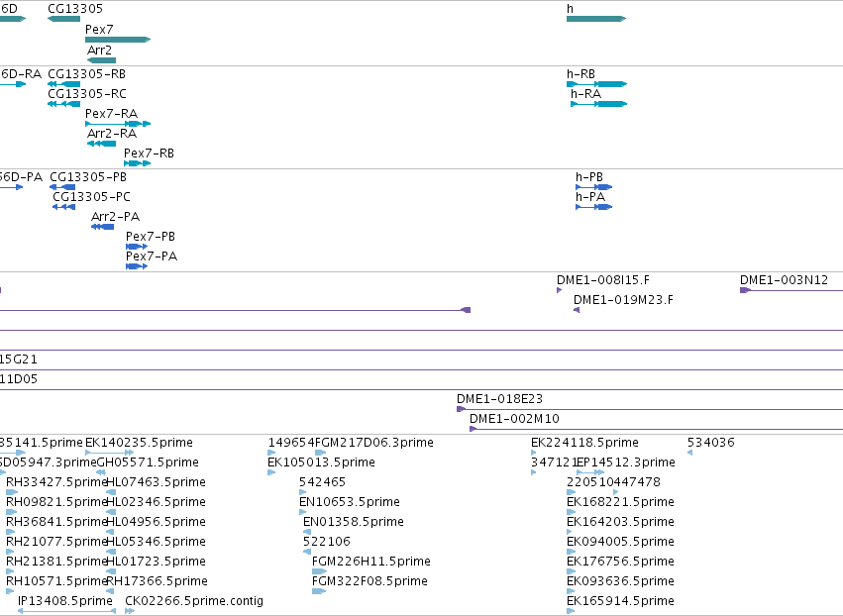Click the HL02346.5prime EST label
Image resolution: width=843 pixels, height=616 pixels.
156,502
